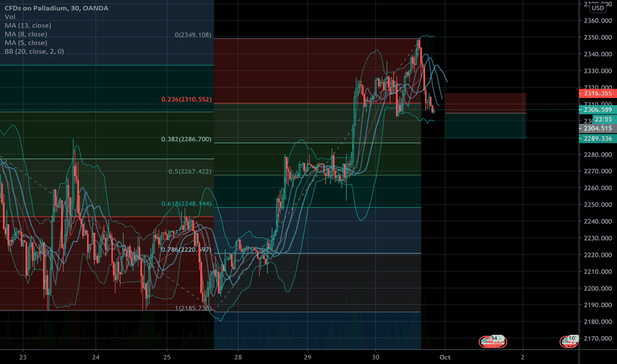Click the red 2316.355 stop price tag
This screenshot has width=617, height=364.
pyautogui.click(x=598, y=93)
